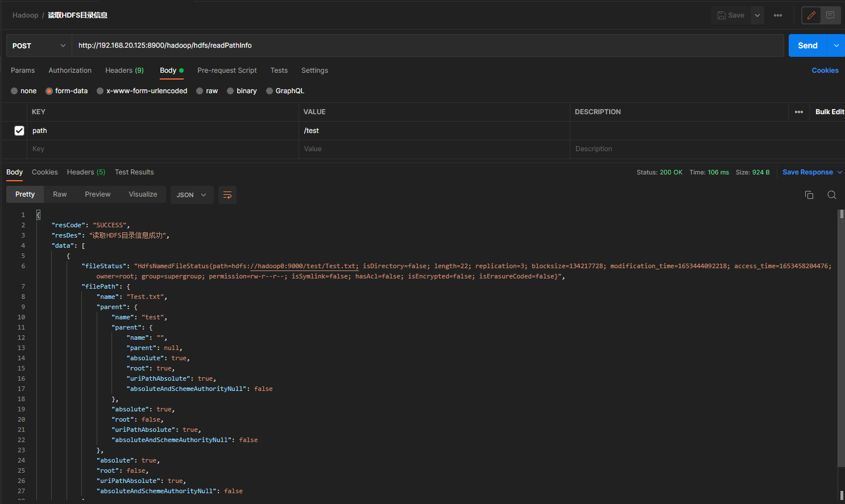Click the pencil edit icon
Image resolution: width=845 pixels, height=504 pixels.
[x=811, y=15]
